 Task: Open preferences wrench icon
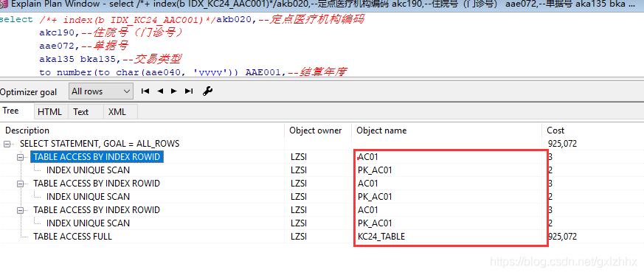click(x=207, y=91)
